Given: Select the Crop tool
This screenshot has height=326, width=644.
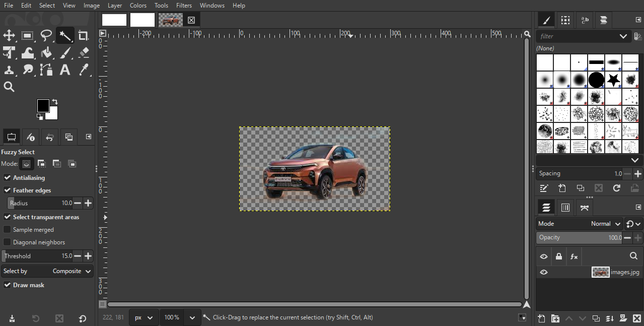Looking at the screenshot, I should tap(84, 36).
